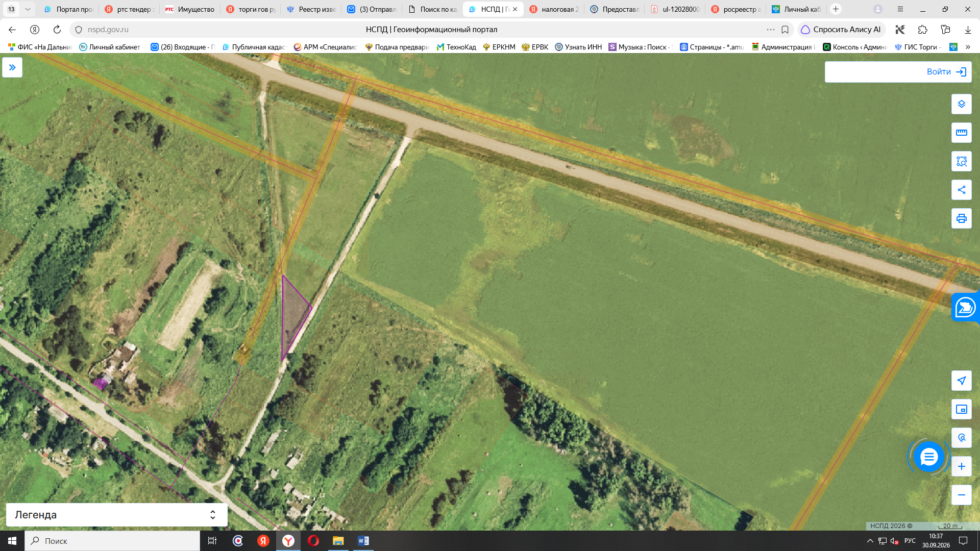
Task: Open the росреестр browser tab
Action: [736, 9]
